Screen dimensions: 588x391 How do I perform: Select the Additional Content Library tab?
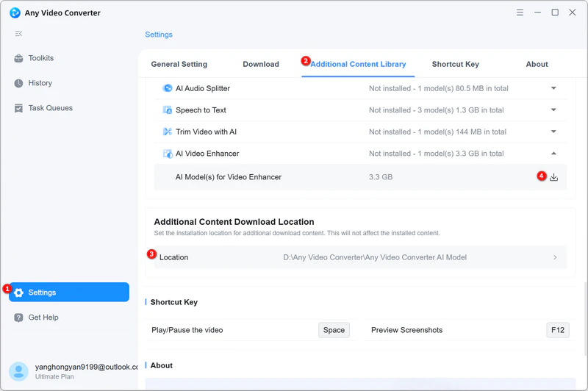tap(358, 64)
